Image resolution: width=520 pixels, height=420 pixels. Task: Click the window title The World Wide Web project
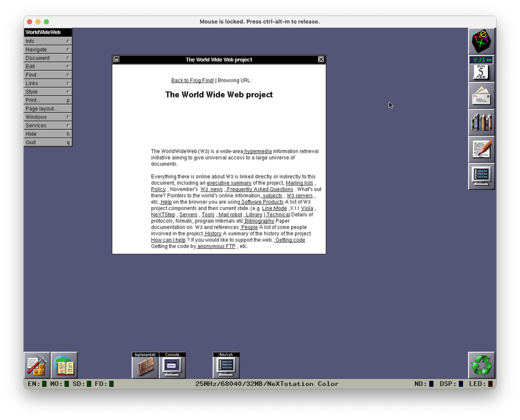pyautogui.click(x=219, y=60)
